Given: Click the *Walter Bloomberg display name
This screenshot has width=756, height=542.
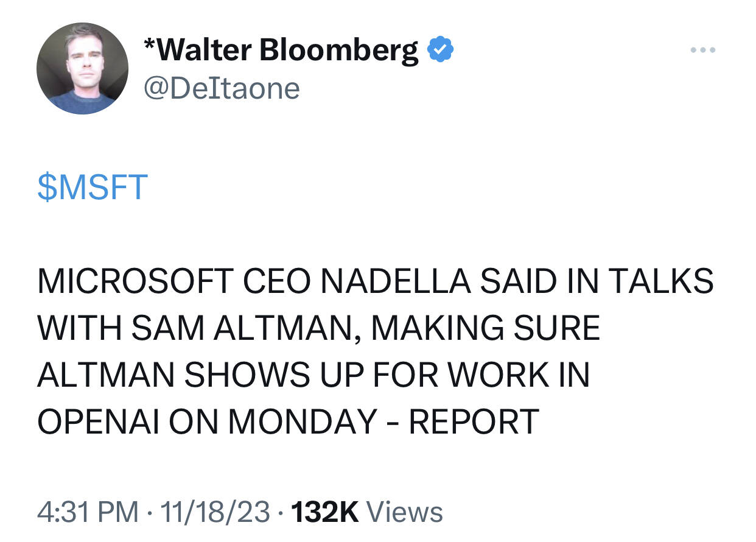Looking at the screenshot, I should 281,50.
